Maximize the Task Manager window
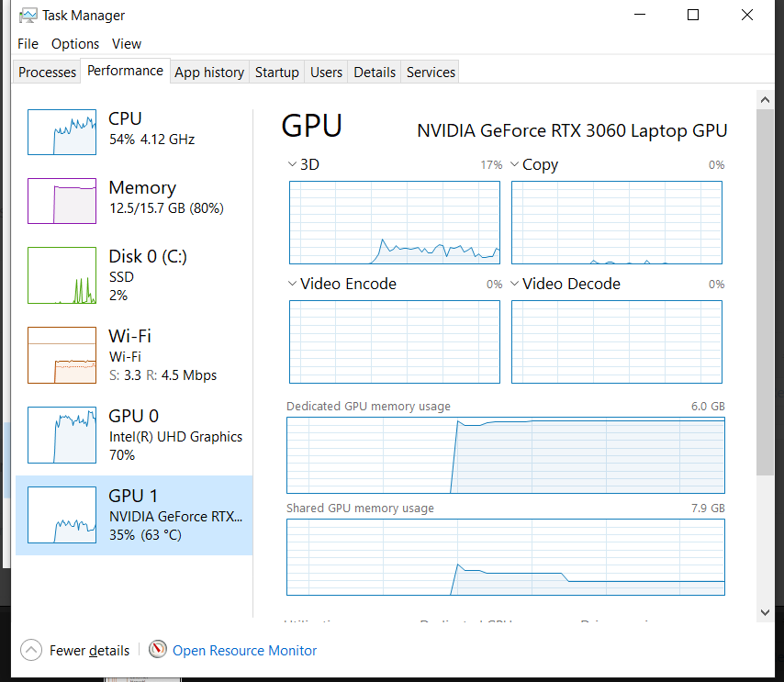Viewport: 784px width, 682px height. [x=693, y=15]
